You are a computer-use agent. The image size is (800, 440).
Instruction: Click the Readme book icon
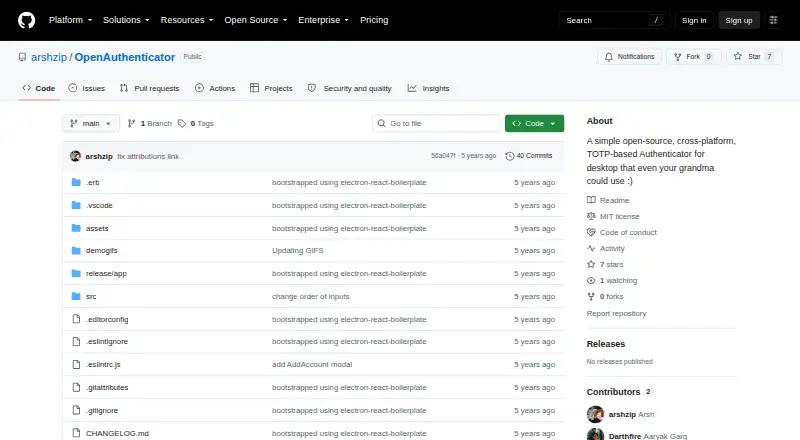[591, 200]
